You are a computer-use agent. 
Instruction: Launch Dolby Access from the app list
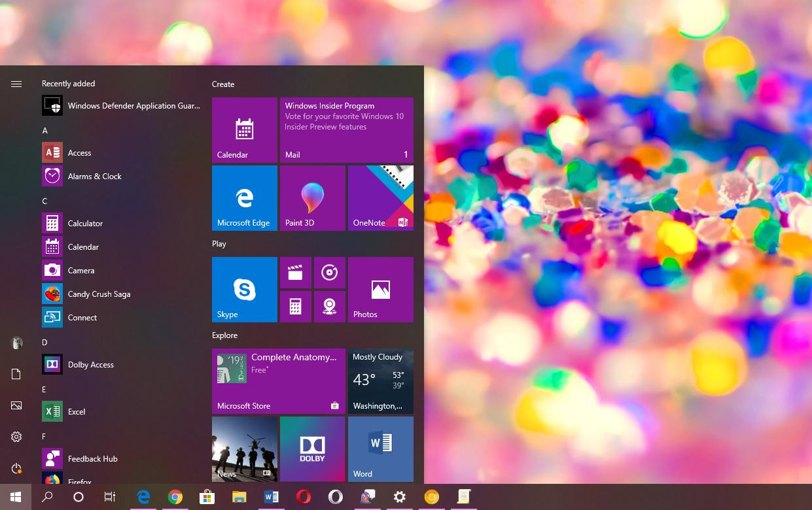(x=122, y=365)
